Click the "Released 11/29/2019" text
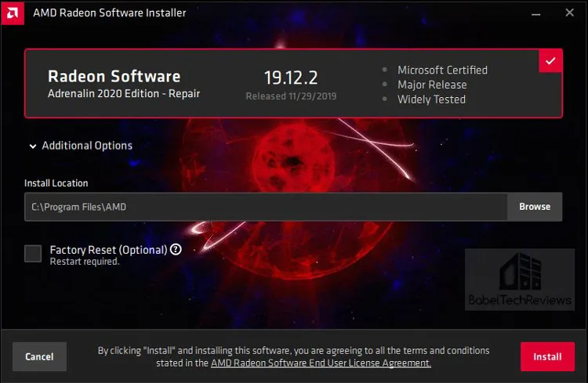This screenshot has width=588, height=383. pos(291,96)
